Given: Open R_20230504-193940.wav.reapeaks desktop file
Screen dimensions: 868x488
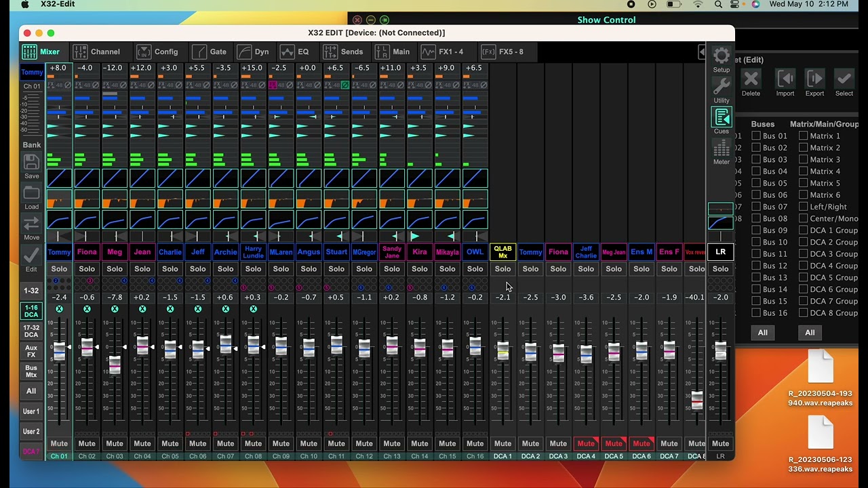Looking at the screenshot, I should (x=820, y=380).
